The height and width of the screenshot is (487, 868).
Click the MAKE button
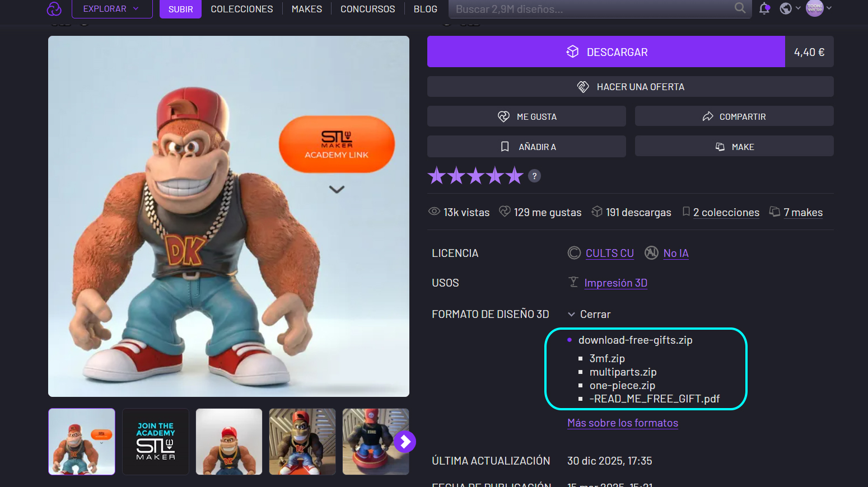(x=734, y=147)
